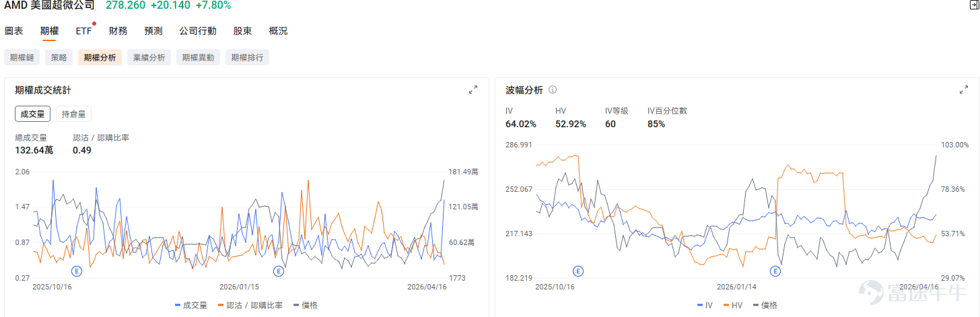Click the IV等級 value 60
This screenshot has width=980, height=317.
pos(610,124)
